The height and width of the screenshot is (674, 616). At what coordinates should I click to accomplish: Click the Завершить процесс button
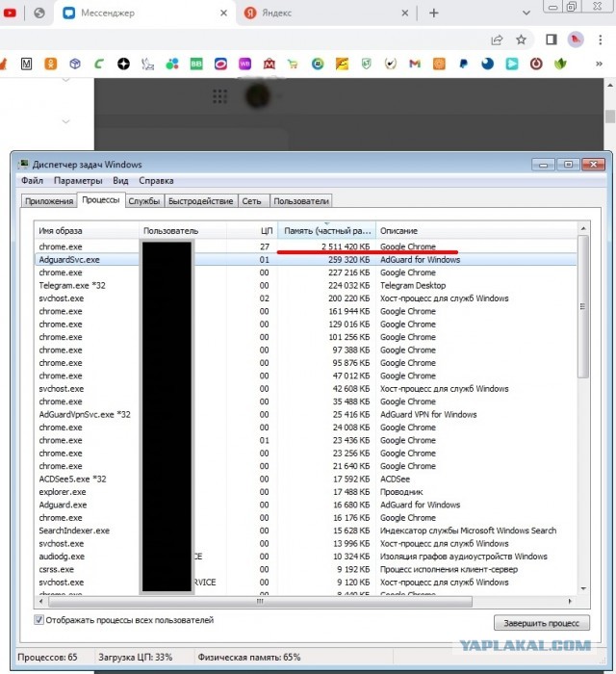542,623
